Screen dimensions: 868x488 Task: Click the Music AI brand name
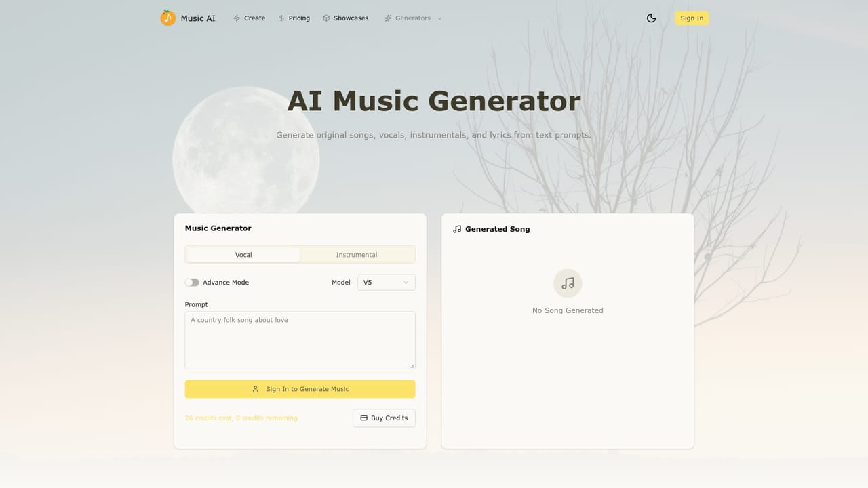point(198,18)
